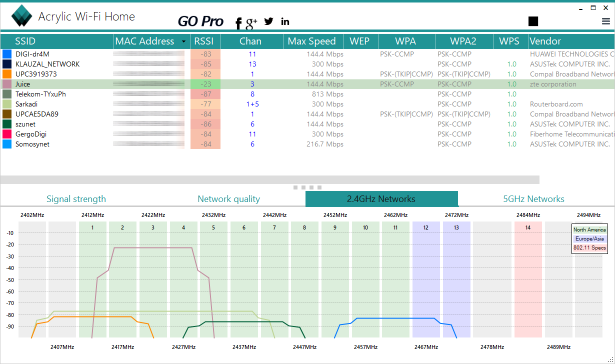Select the Sarkadi network name
615x364 pixels.
tap(26, 104)
